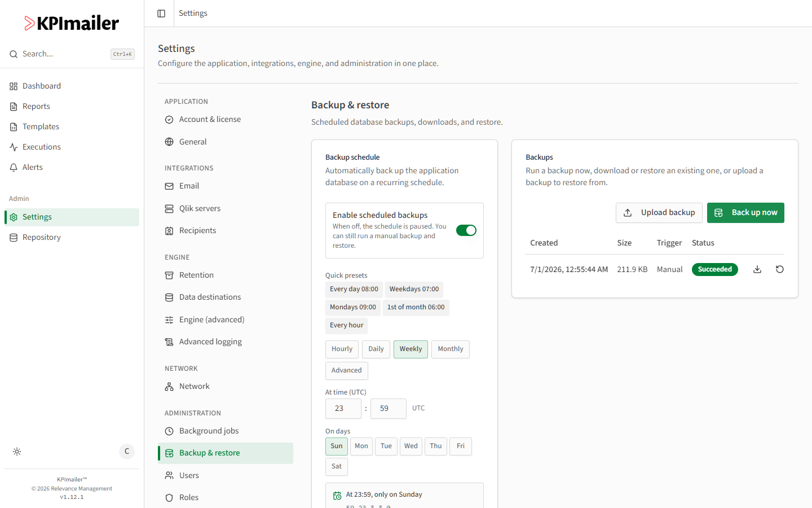The image size is (812, 508).
Task: Click the Dashboard icon in sidebar
Action: (14, 86)
